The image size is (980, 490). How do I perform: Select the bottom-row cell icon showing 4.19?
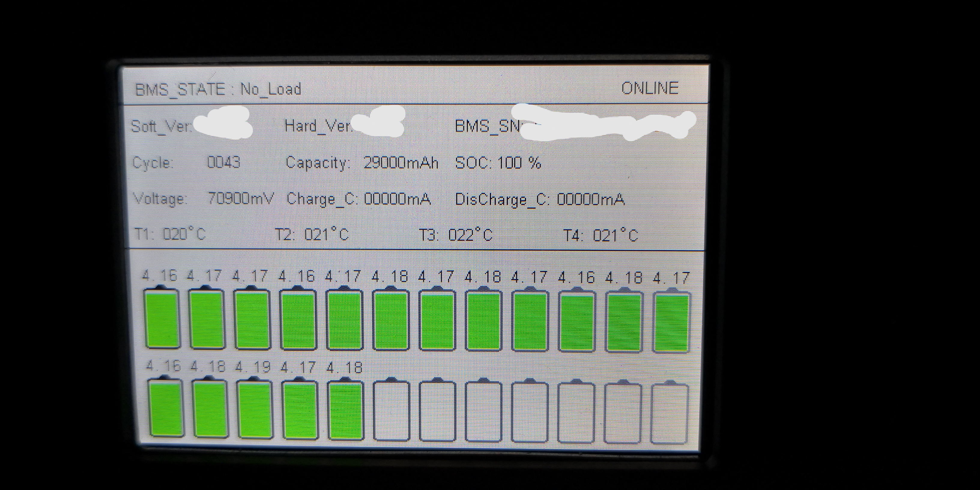[255, 409]
